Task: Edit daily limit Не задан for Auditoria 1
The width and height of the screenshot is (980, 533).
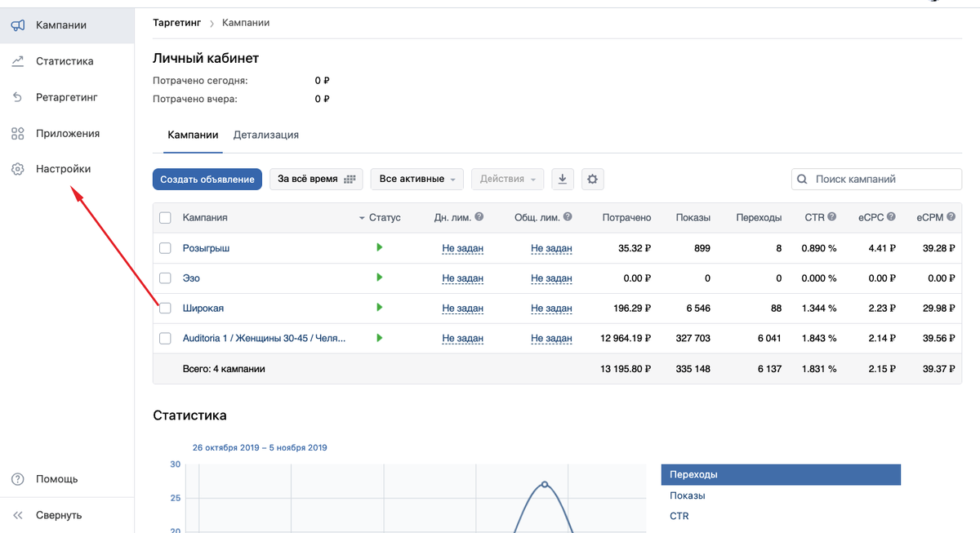Action: (463, 339)
